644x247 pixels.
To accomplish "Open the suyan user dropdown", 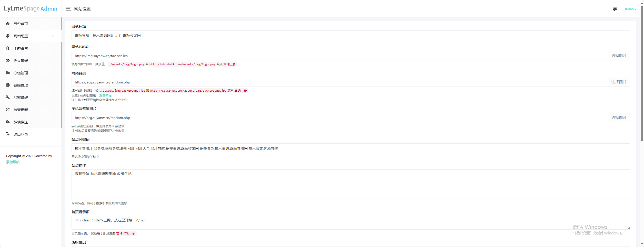I will click(630, 9).
